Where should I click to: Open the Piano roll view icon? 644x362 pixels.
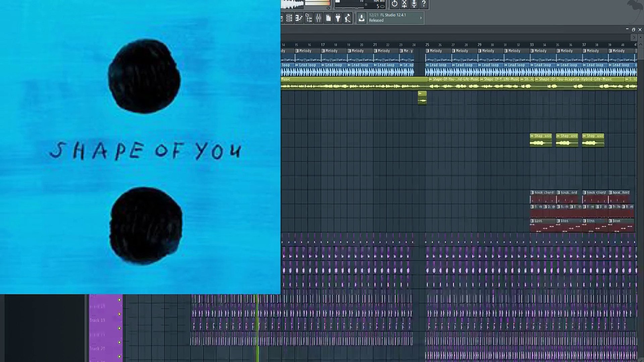tap(299, 18)
